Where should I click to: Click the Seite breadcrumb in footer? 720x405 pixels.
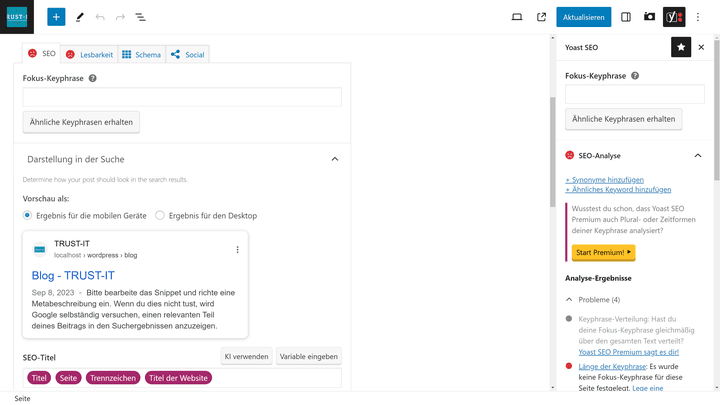tap(22, 398)
